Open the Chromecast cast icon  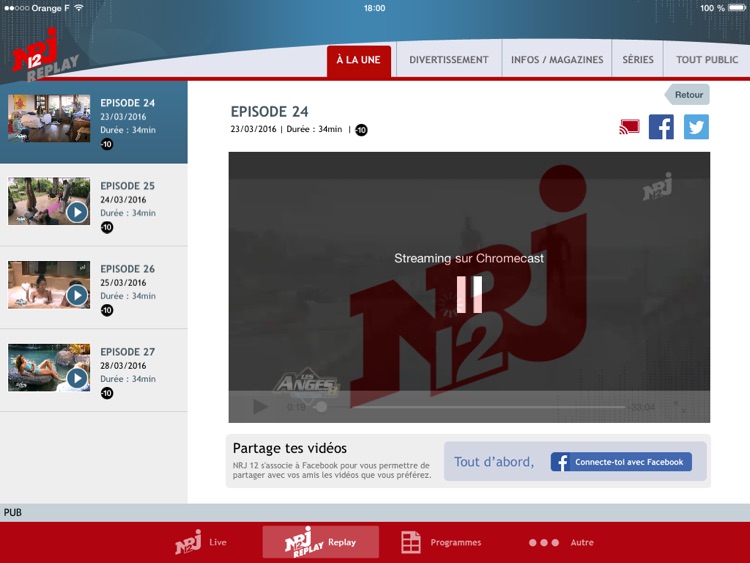[x=629, y=127]
